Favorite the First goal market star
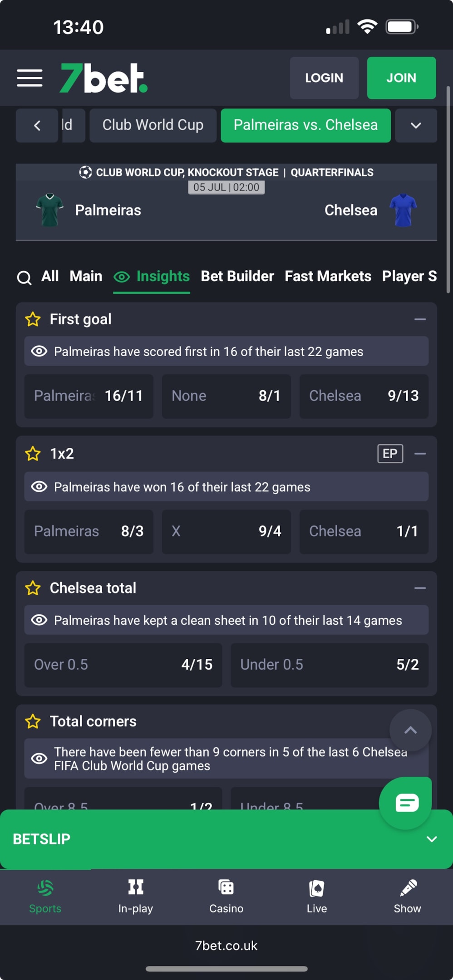The height and width of the screenshot is (980, 453). (x=33, y=319)
